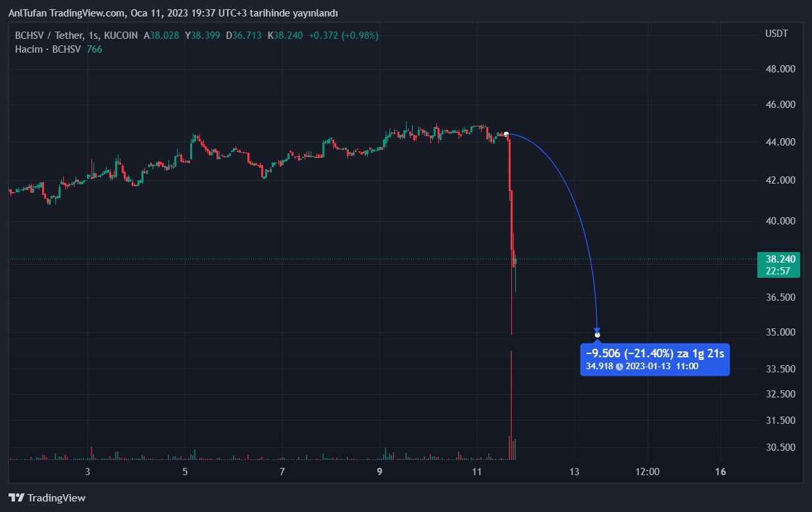Click the clock icon in the measurement tooltip
812x512 pixels.
point(619,366)
